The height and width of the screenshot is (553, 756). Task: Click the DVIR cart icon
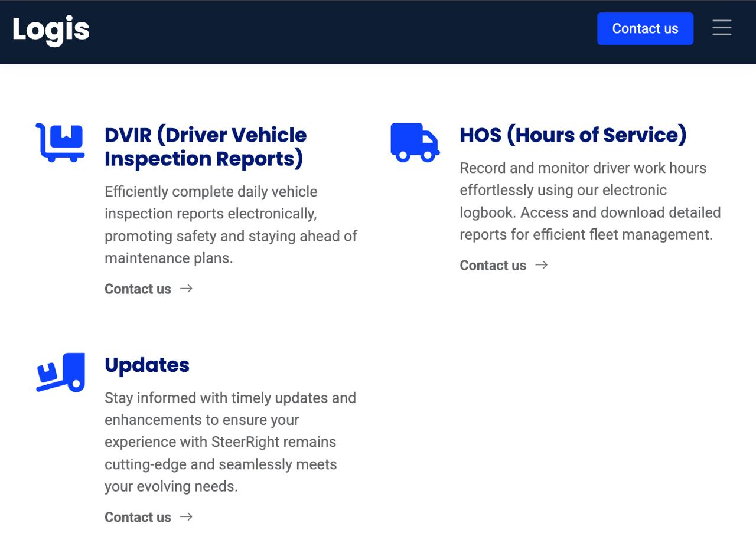(x=60, y=142)
